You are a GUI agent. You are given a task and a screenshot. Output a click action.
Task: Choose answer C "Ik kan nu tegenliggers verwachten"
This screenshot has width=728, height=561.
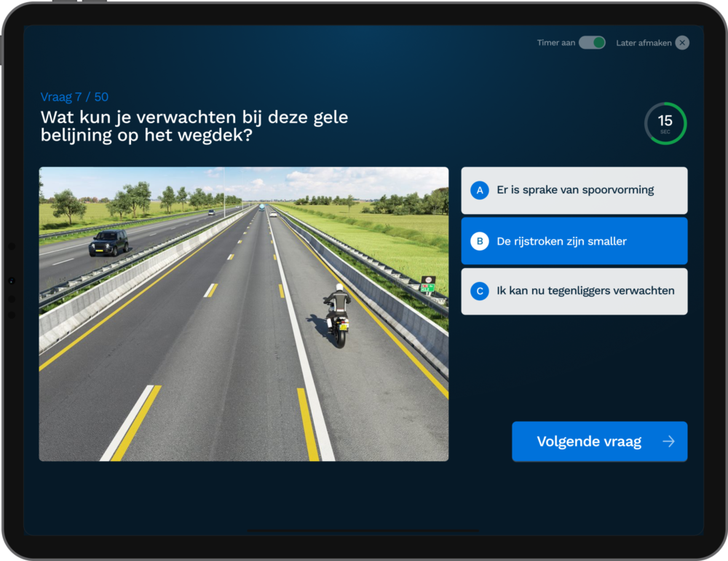pyautogui.click(x=574, y=291)
